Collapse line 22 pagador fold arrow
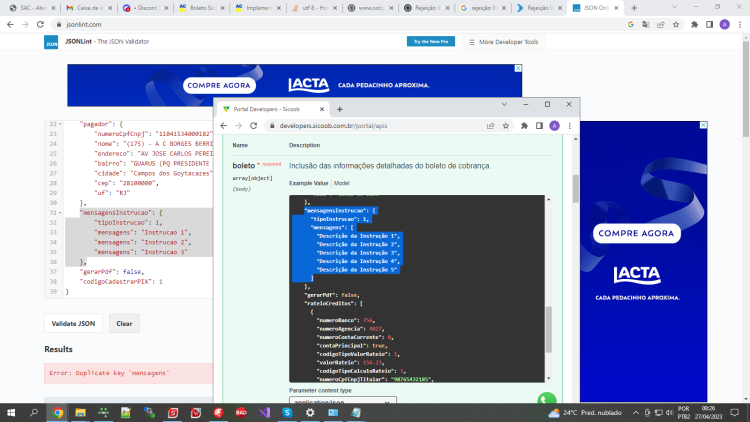 [60, 124]
